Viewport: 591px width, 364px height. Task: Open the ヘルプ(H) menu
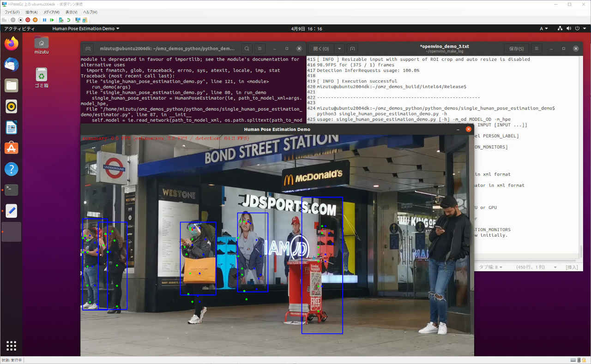[90, 12]
